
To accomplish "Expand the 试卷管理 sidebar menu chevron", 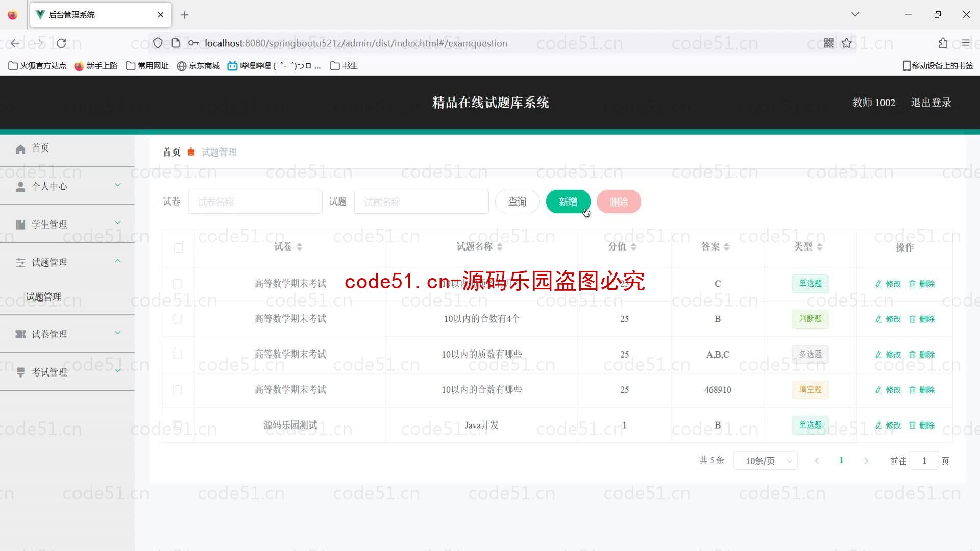I will pos(118,333).
